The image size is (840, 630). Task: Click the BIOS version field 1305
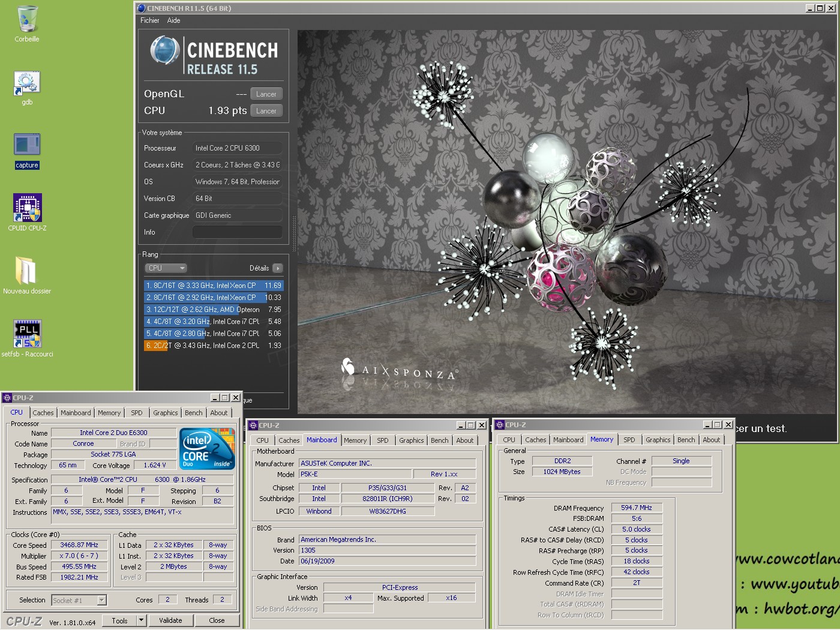pos(388,550)
